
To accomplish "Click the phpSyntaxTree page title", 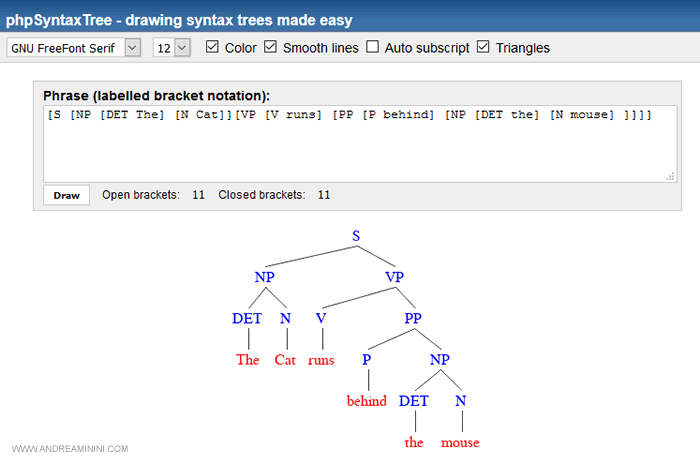I will [x=179, y=19].
